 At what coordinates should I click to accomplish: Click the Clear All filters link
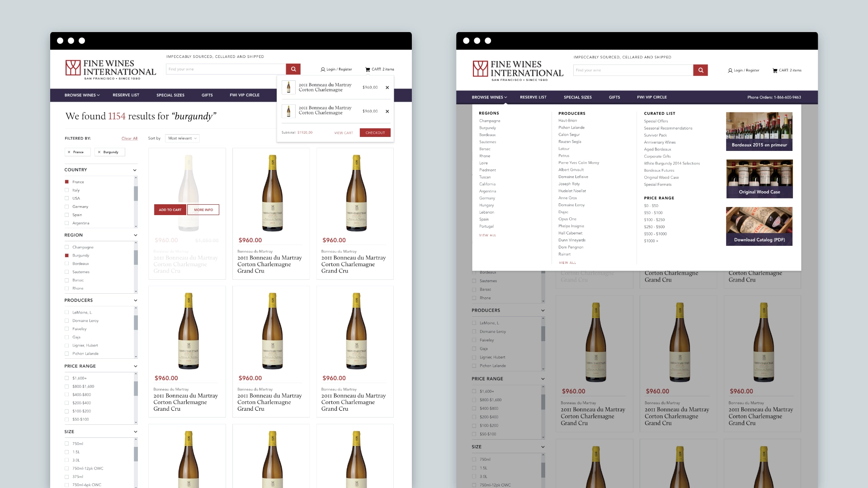point(129,139)
